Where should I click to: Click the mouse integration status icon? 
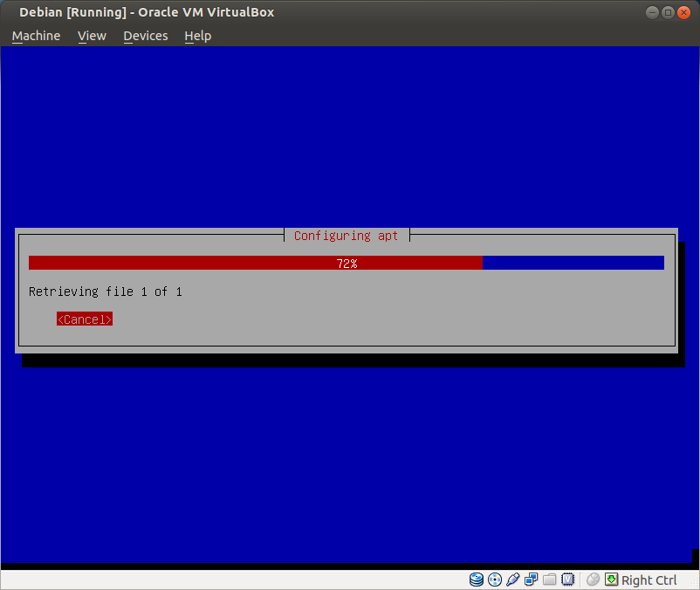coord(594,580)
